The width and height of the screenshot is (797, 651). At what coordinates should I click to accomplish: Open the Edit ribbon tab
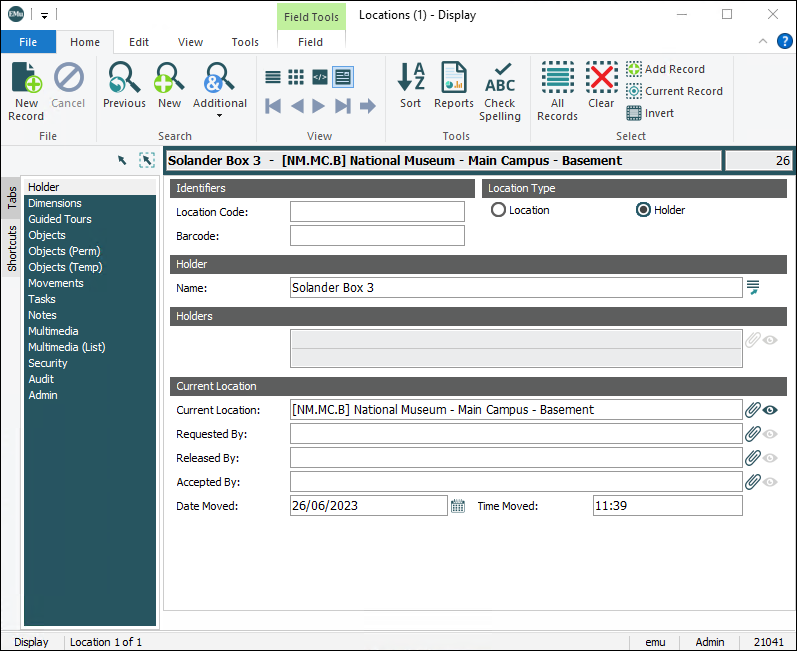click(139, 42)
